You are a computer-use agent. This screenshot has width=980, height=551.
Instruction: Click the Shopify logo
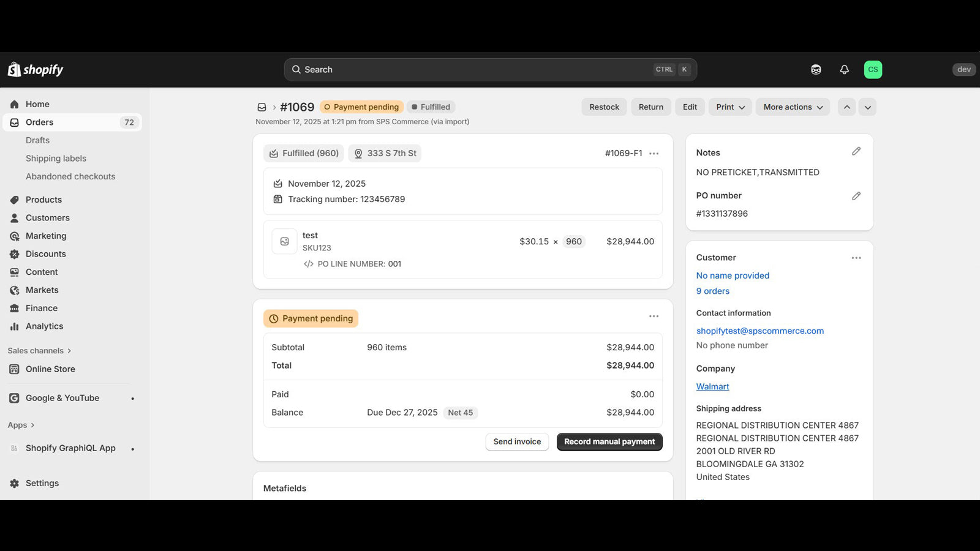point(35,69)
